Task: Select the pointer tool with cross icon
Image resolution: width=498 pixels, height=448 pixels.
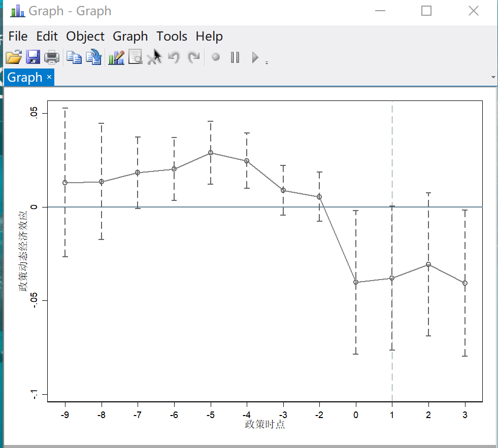Action: pyautogui.click(x=155, y=57)
